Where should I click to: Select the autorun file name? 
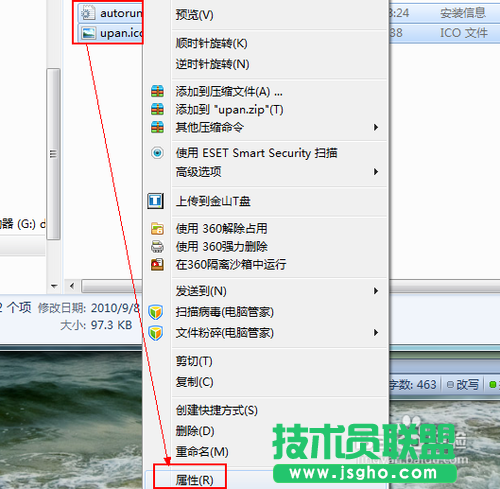(x=121, y=13)
